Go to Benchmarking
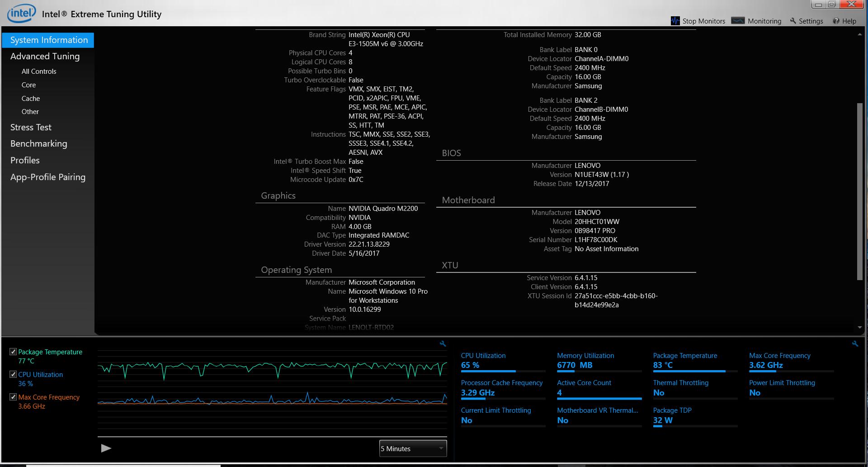Screen dimensions: 868x467 click(x=38, y=143)
